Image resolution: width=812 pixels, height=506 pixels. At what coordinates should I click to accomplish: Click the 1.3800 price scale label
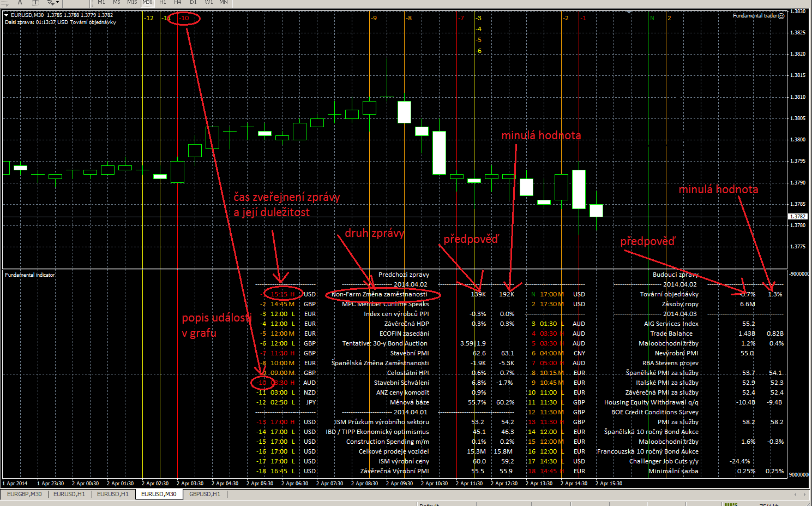[x=798, y=140]
